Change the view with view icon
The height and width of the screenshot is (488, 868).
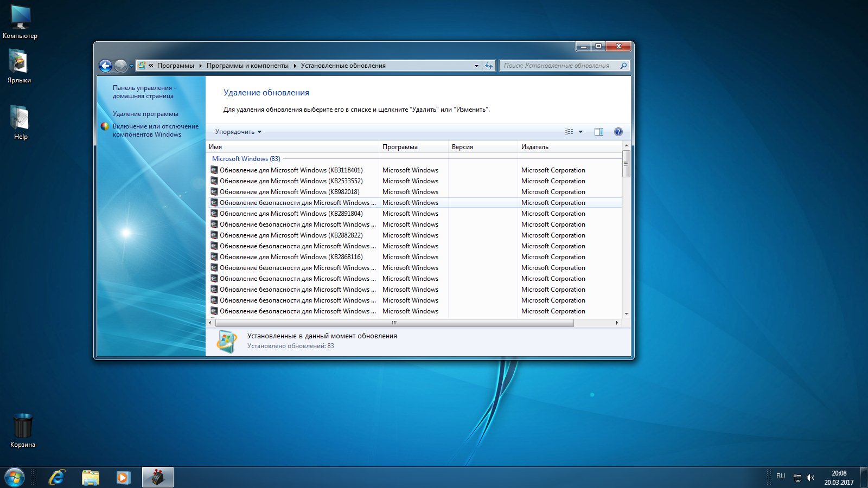tap(569, 132)
